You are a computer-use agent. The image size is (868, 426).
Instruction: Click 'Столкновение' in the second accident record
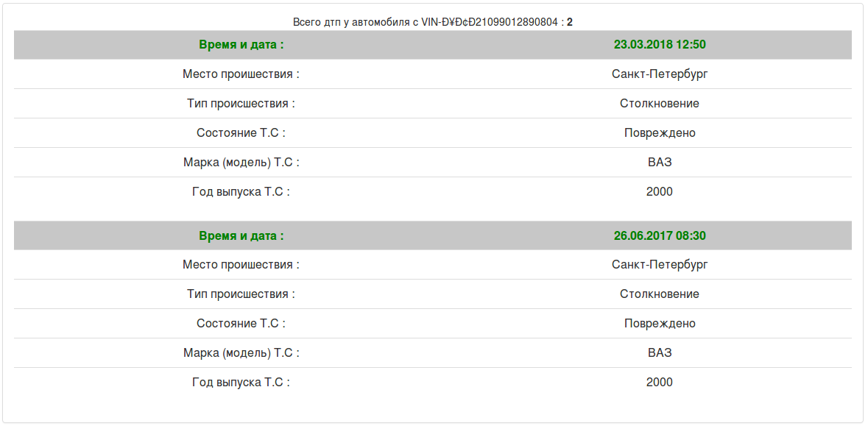(660, 294)
